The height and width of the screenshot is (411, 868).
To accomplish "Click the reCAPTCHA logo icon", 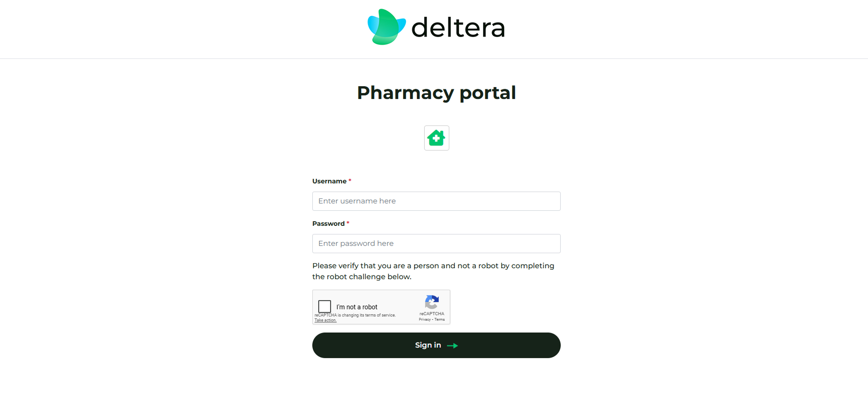I will pos(432,302).
